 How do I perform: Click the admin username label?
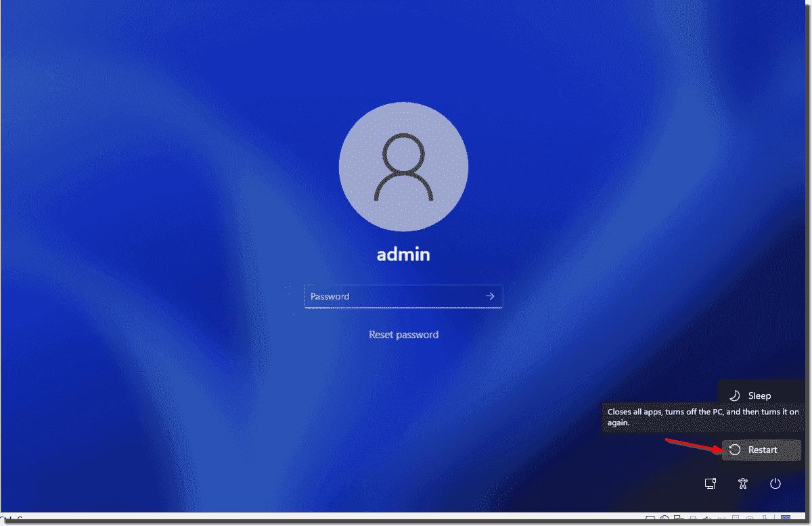coord(403,254)
